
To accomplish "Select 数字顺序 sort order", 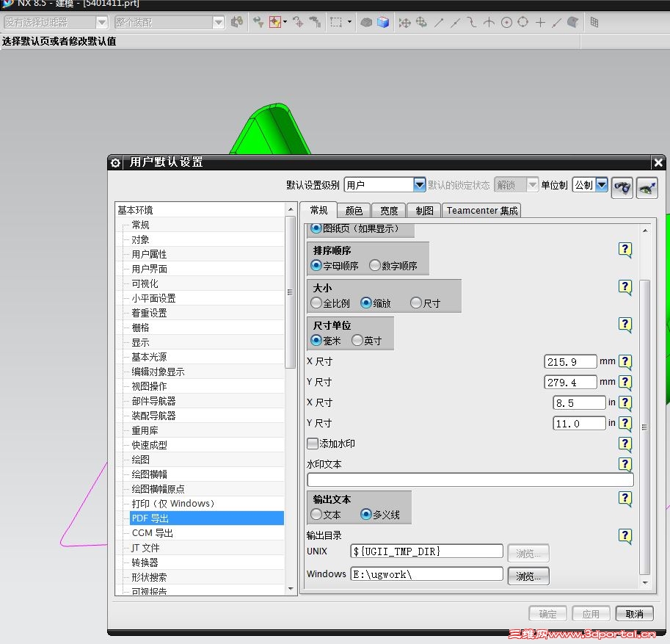I will tap(375, 266).
